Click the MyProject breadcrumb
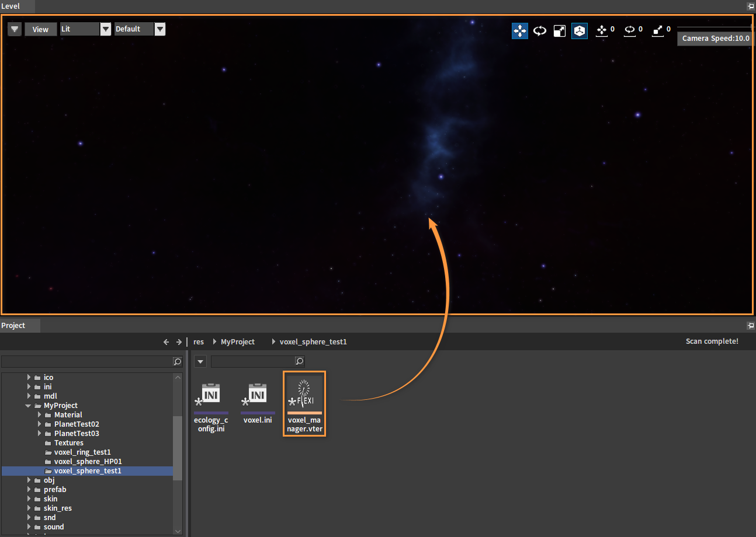The width and height of the screenshot is (756, 537). point(238,342)
